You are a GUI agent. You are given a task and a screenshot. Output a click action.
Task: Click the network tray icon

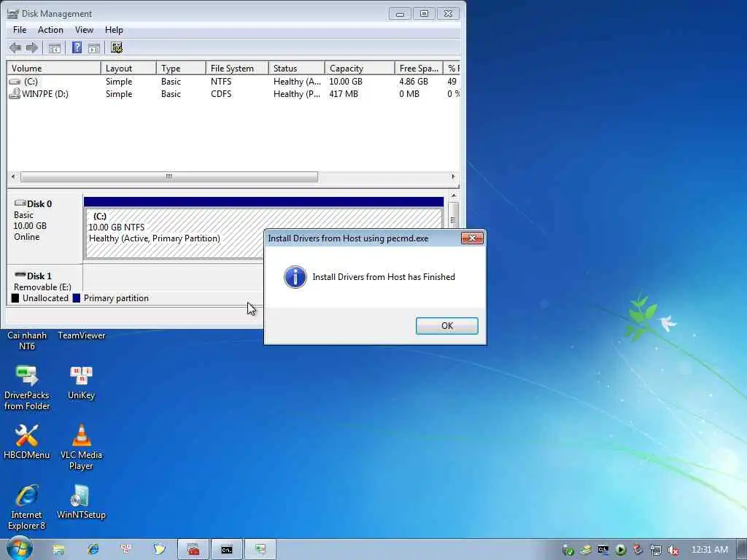pos(656,550)
